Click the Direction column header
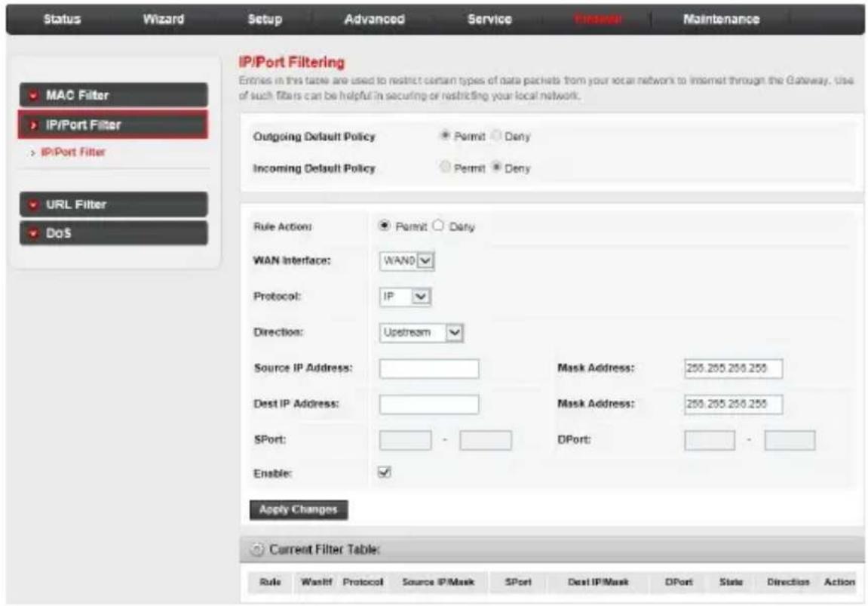 coord(788,582)
